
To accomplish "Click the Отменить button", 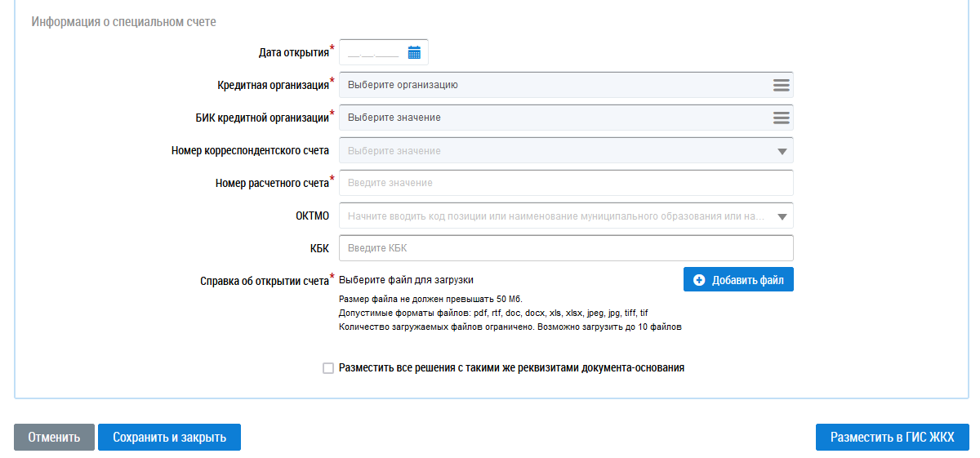I will click(54, 437).
